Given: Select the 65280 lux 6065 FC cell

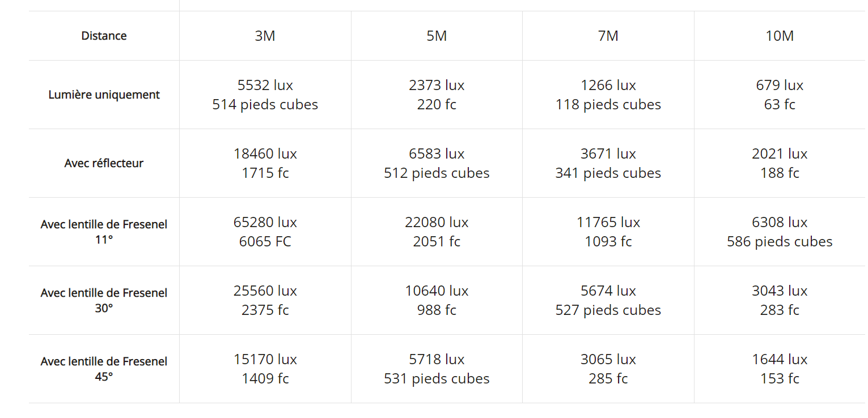Looking at the screenshot, I should pos(265,232).
